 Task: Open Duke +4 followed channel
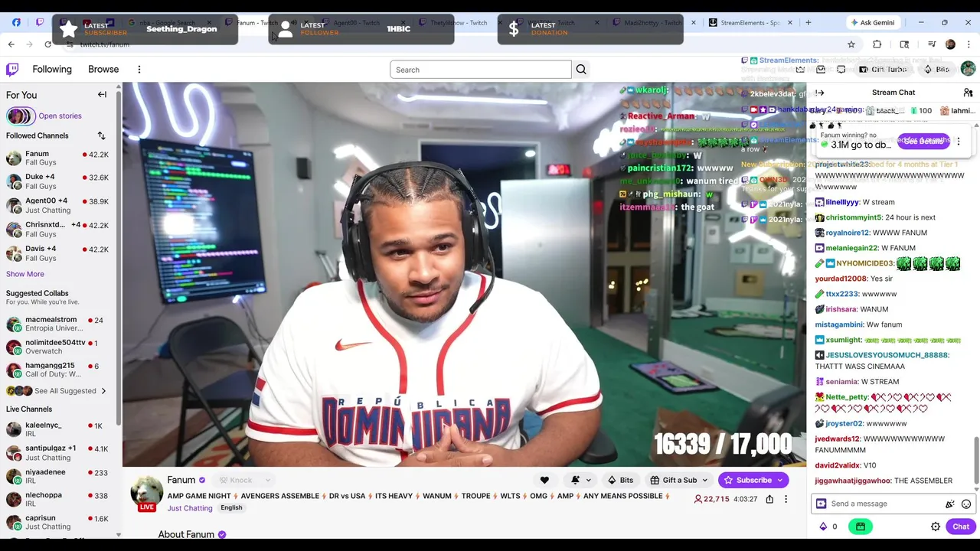point(58,181)
